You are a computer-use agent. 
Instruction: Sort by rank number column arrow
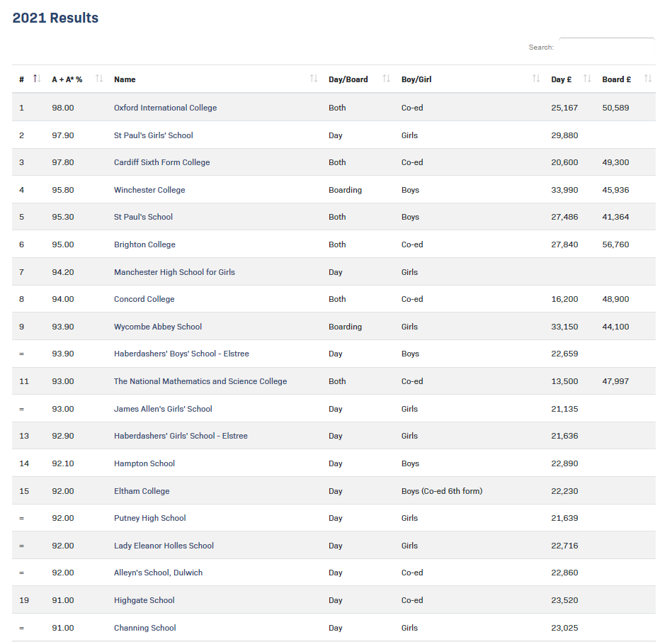[37, 79]
